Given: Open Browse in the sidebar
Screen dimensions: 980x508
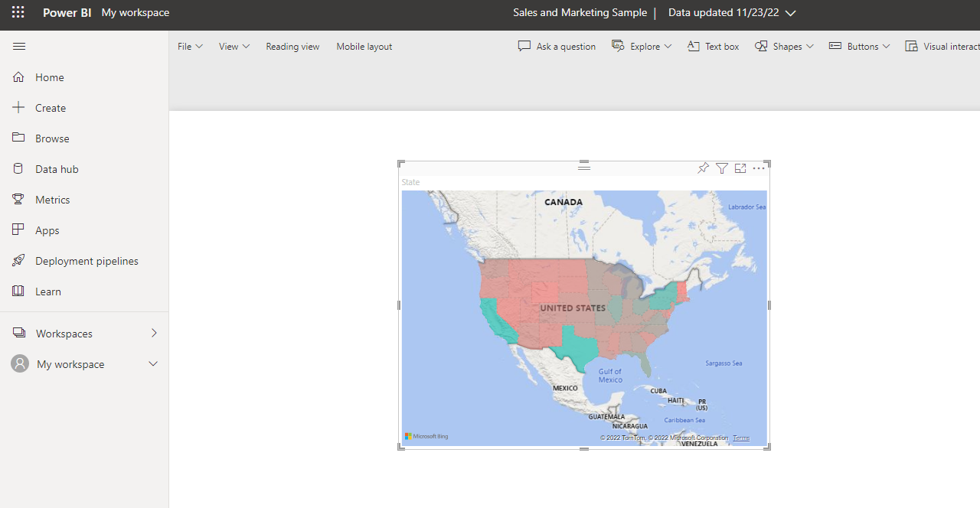Looking at the screenshot, I should click(x=84, y=138).
